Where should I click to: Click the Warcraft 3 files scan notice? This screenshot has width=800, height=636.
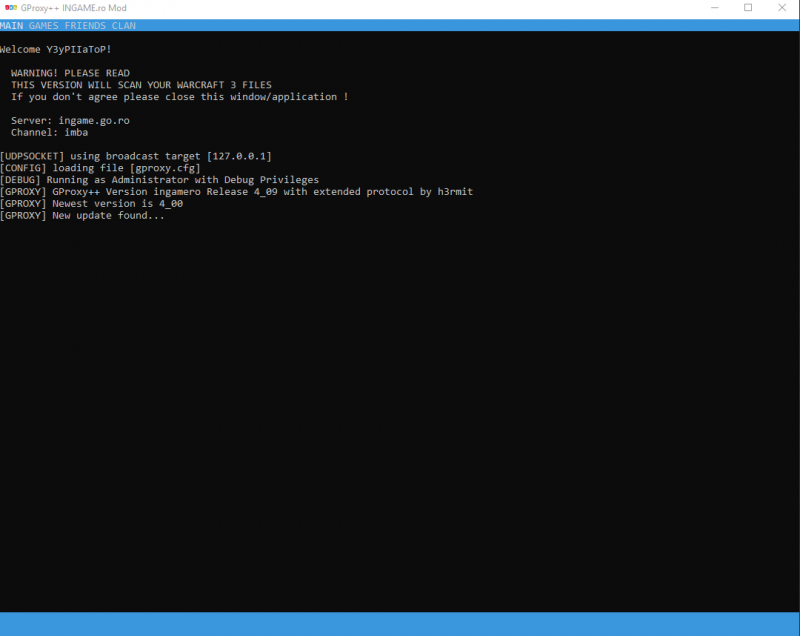point(141,85)
